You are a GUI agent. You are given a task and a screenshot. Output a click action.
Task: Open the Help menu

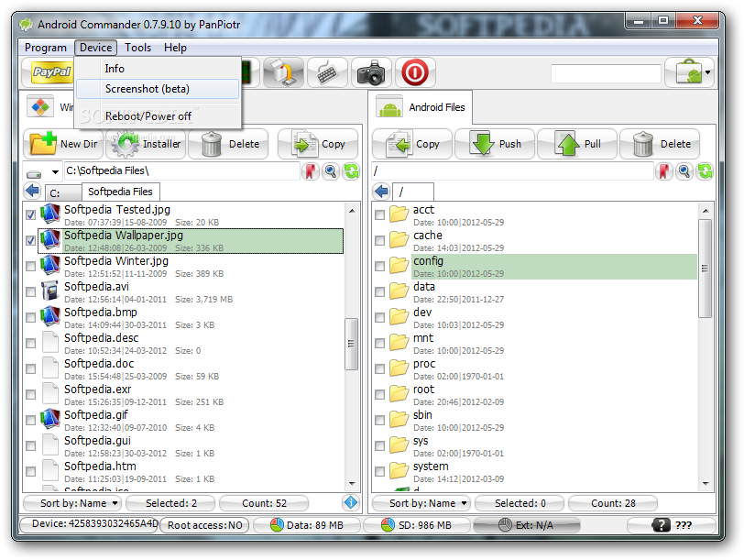[176, 48]
